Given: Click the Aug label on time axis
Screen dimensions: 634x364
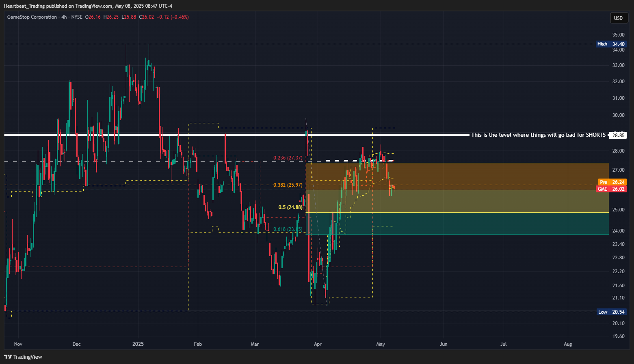Looking at the screenshot, I should [x=568, y=344].
